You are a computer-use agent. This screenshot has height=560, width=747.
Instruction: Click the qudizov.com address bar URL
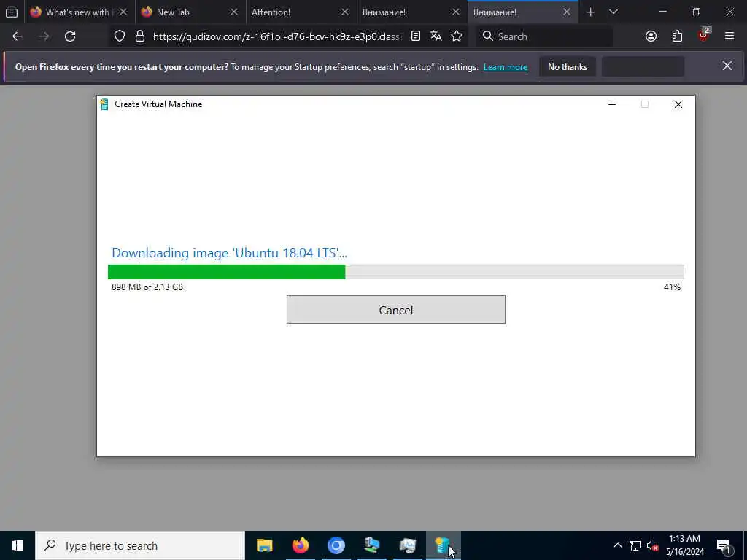pyautogui.click(x=278, y=36)
